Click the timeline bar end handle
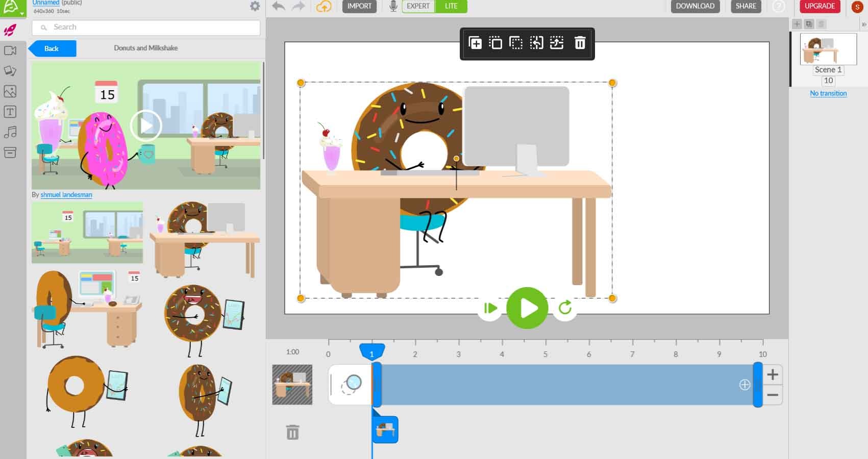The image size is (868, 459). coord(758,385)
